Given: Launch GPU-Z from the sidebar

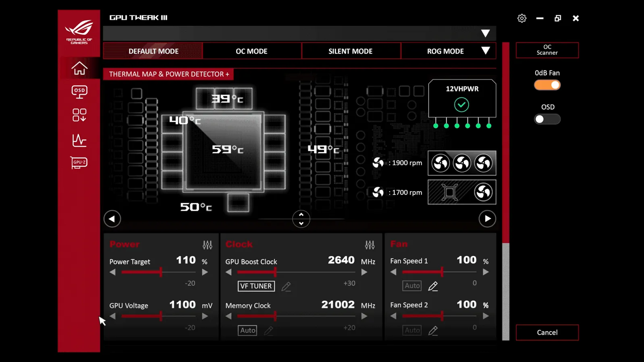Looking at the screenshot, I should coord(79,162).
